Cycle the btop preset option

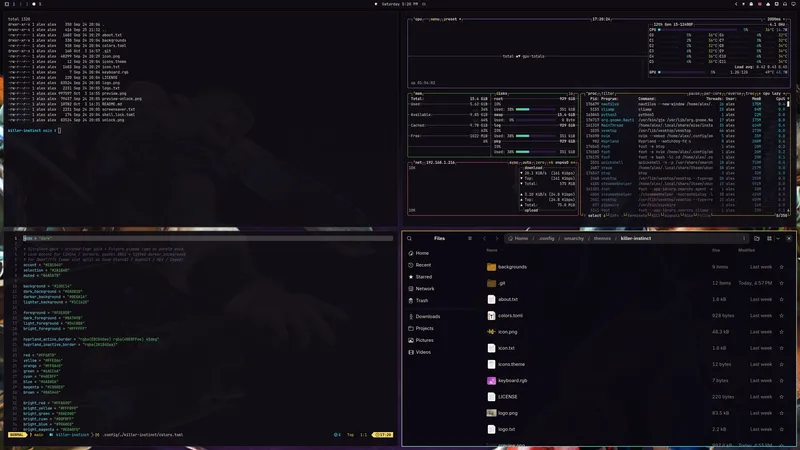tap(452, 19)
